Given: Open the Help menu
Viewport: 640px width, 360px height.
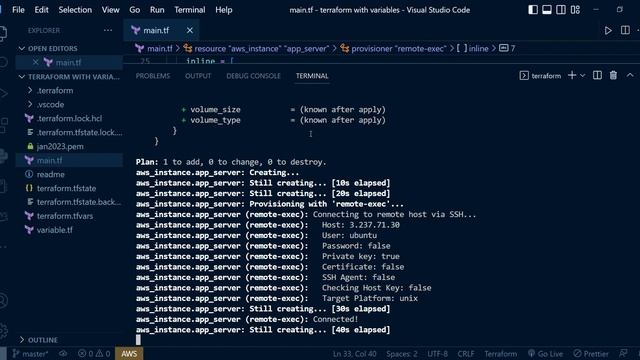Looking at the screenshot, I should [x=224, y=10].
